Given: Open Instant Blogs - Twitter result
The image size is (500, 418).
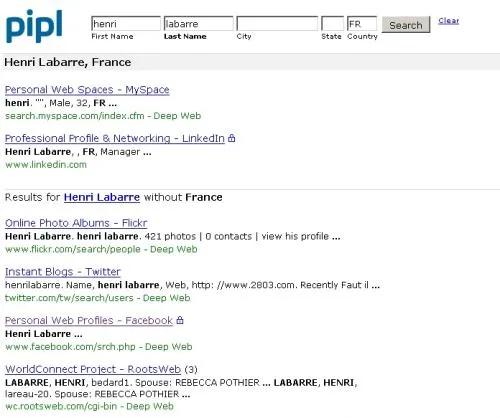Looking at the screenshot, I should coord(62,272).
